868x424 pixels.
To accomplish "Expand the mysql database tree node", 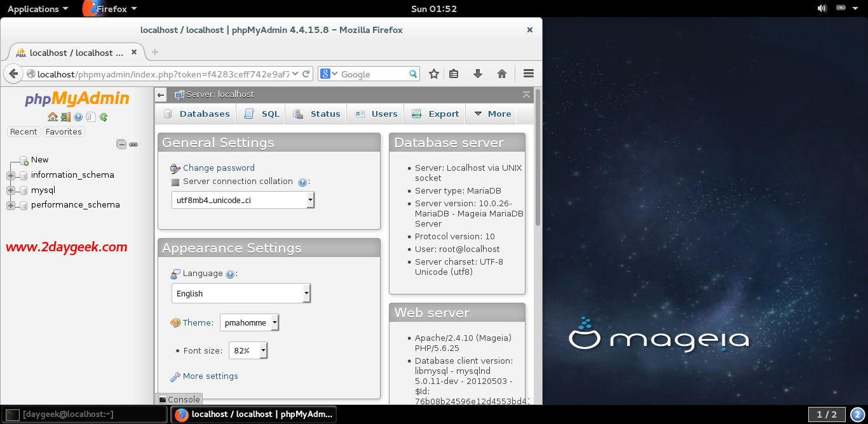I will pos(11,190).
